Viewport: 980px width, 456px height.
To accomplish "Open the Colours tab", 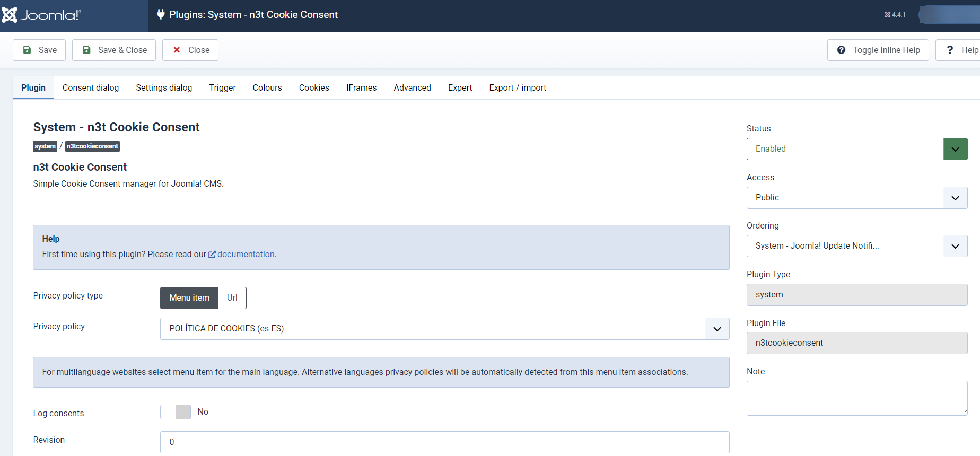I will [x=267, y=88].
